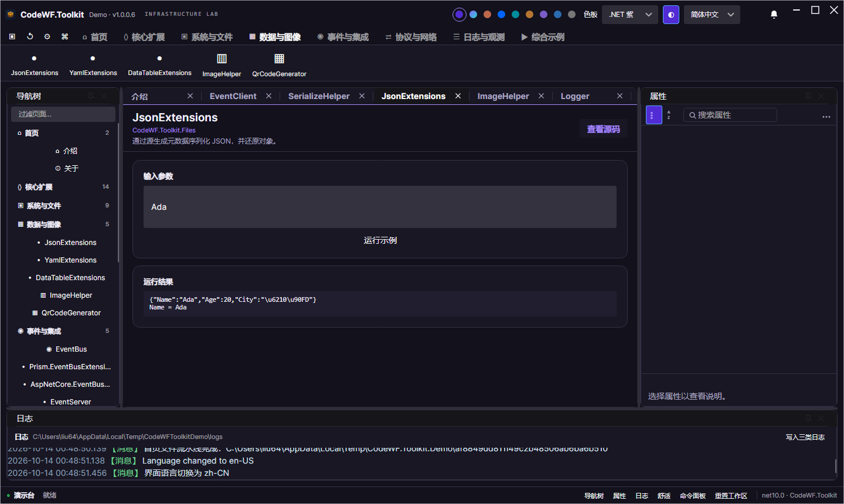Close the 介绍 tab

[190, 96]
